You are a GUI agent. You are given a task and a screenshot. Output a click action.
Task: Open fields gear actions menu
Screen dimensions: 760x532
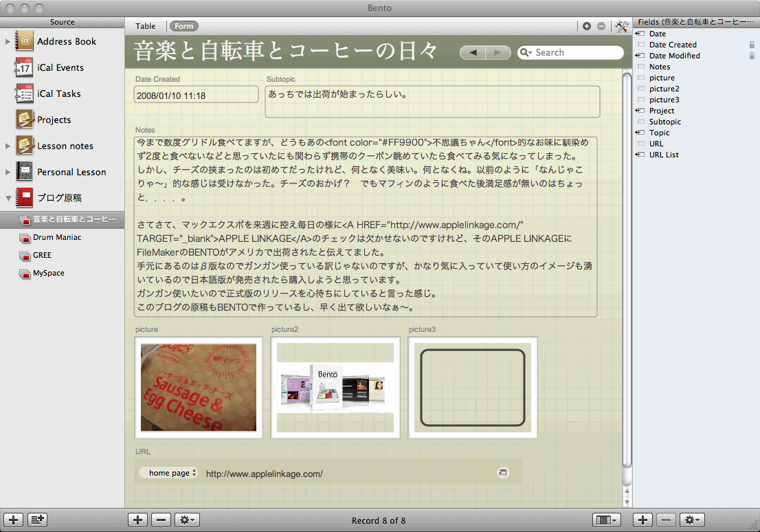point(692,520)
